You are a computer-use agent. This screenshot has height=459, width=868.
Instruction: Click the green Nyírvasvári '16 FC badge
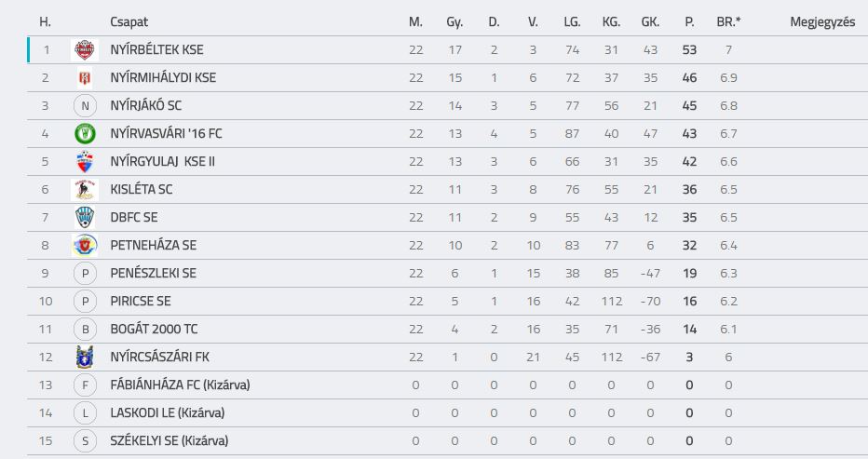tap(85, 133)
